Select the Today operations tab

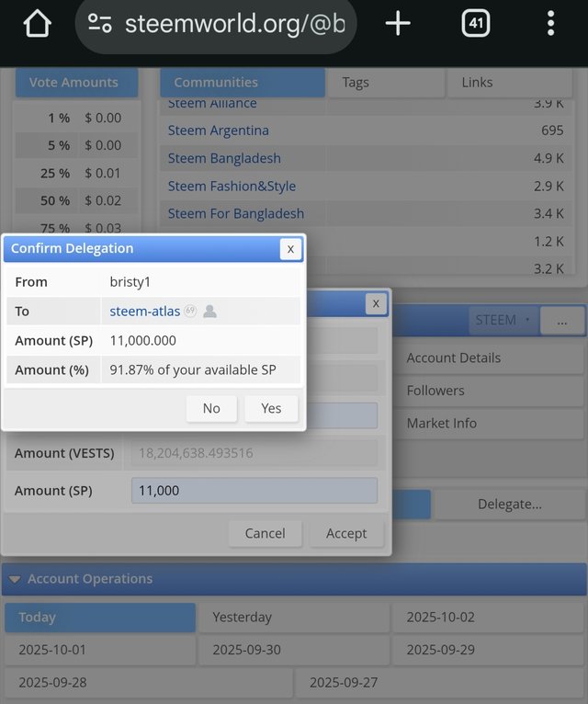[x=100, y=618]
